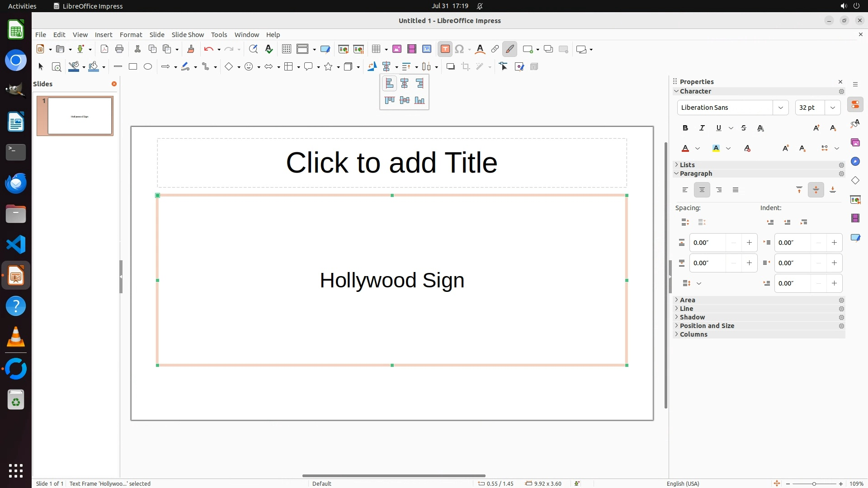Click the Export as PDF icon
The width and height of the screenshot is (868, 488).
104,49
